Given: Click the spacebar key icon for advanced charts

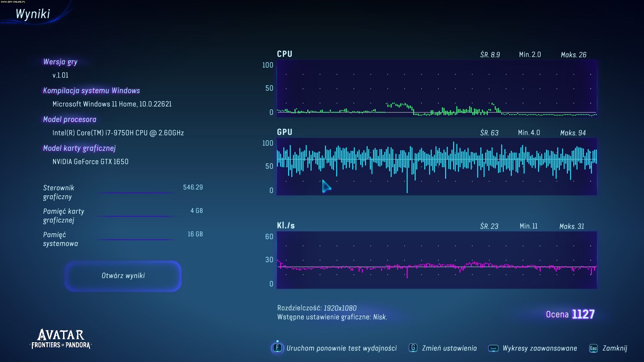Looking at the screenshot, I should tap(493, 348).
